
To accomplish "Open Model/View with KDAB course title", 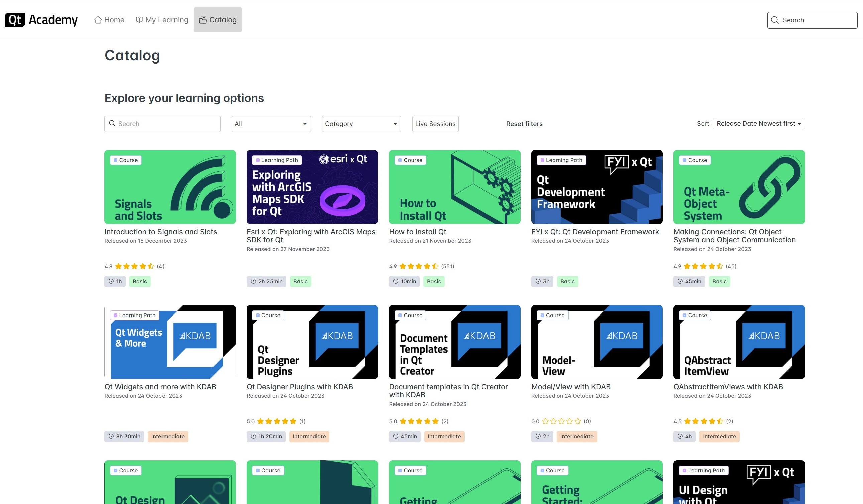I will pos(570,387).
